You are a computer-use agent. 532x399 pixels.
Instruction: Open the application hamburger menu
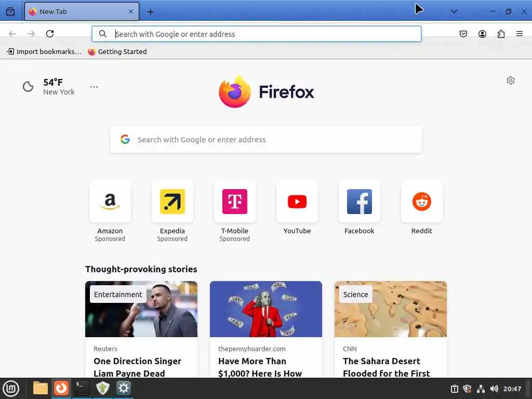pos(520,34)
